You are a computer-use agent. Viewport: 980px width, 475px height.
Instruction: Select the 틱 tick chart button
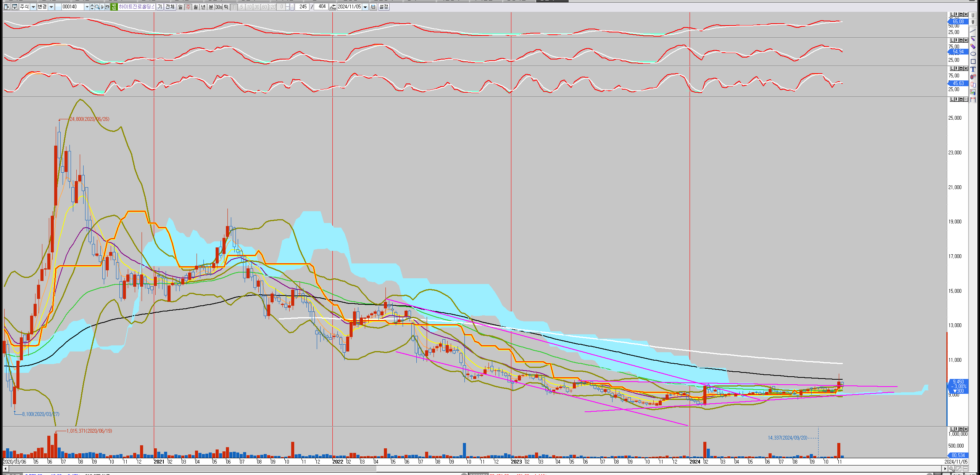pyautogui.click(x=226, y=7)
